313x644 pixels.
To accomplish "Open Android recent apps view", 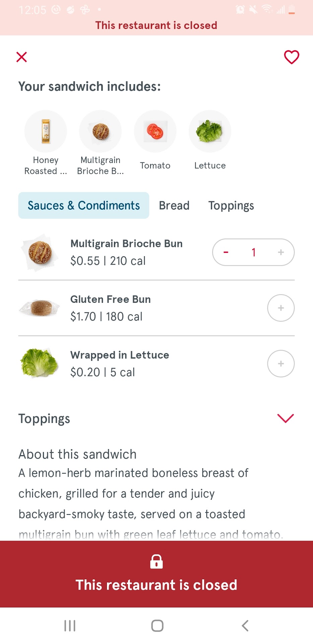I will click(70, 626).
